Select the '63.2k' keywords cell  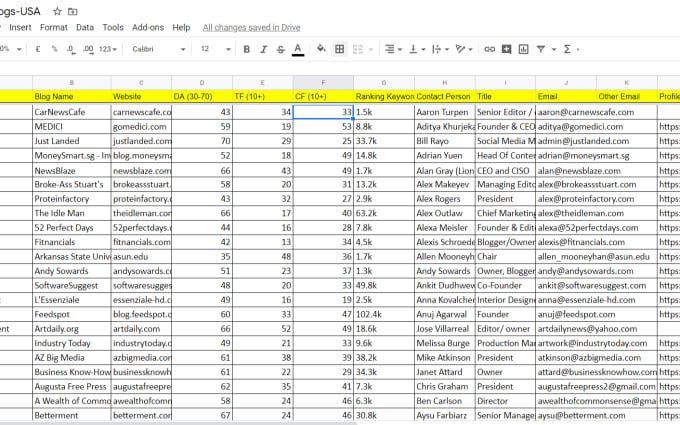point(384,213)
